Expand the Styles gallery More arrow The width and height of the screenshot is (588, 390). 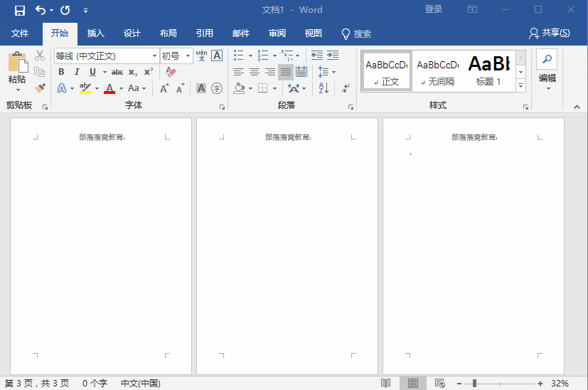[x=520, y=86]
